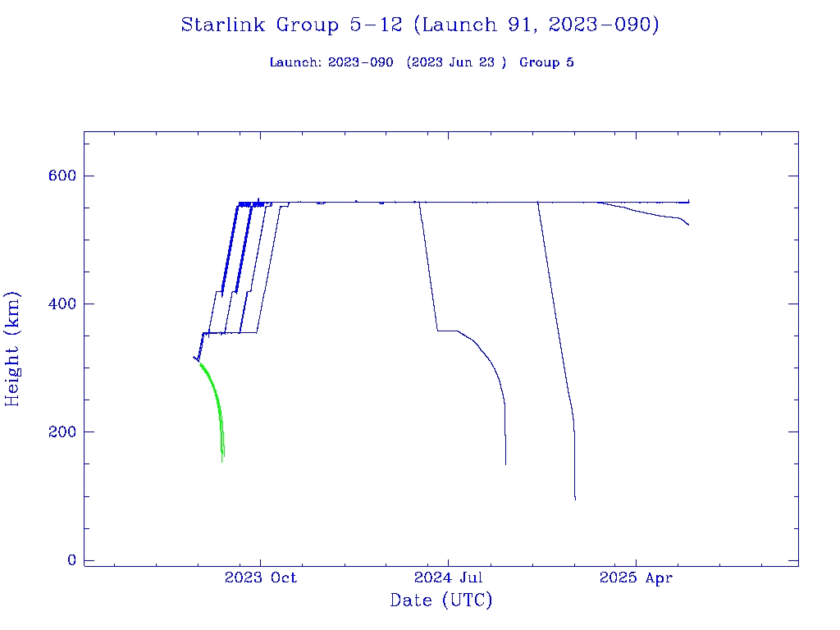Click the '400' y-axis tick label
This screenshot has height=630, width=840.
(x=62, y=304)
